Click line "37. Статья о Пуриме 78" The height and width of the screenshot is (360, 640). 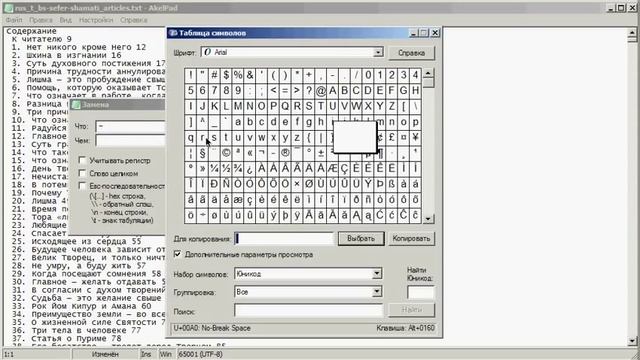pyautogui.click(x=67, y=338)
